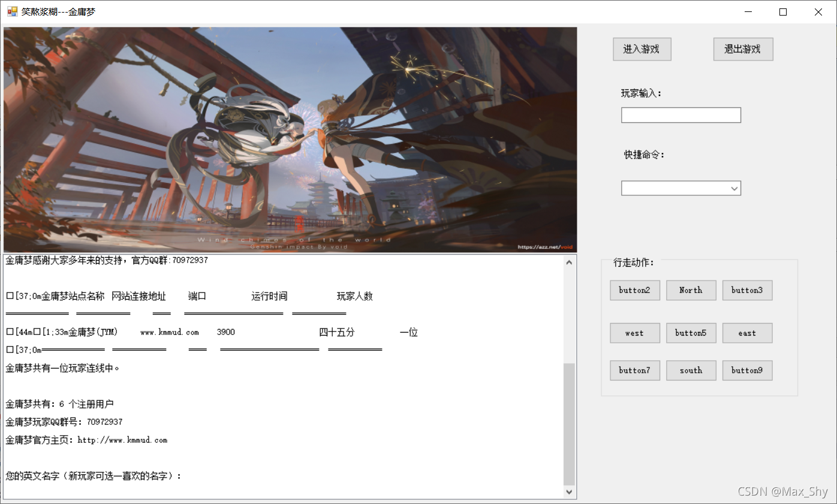Open the 快捷命令 dropdown
The height and width of the screenshot is (504, 837).
681,188
